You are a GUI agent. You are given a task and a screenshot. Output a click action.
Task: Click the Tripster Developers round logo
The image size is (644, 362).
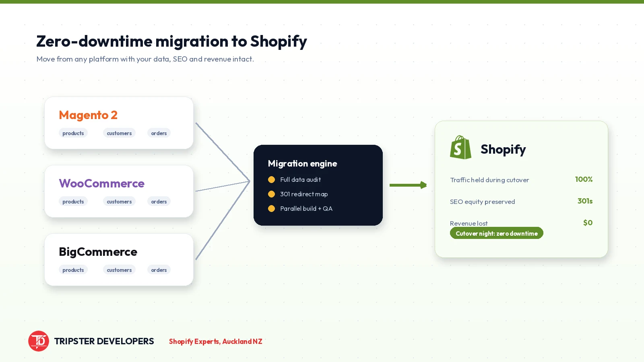click(x=39, y=341)
